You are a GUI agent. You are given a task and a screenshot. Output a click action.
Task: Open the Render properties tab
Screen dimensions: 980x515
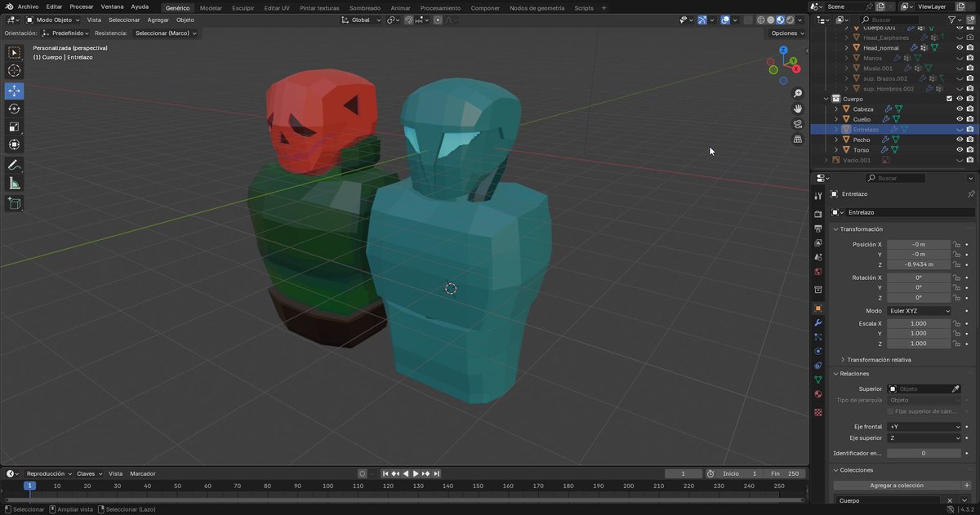point(817,214)
